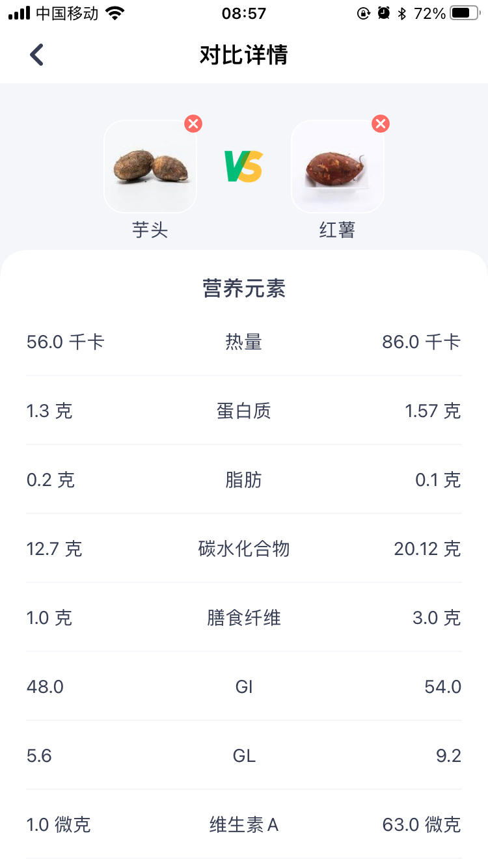Viewport: 488px width, 868px height.
Task: Open the 红薯 food thumbnail
Action: (337, 167)
